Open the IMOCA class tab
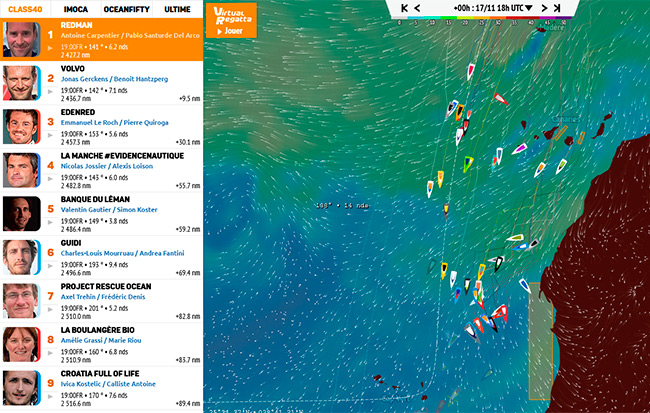Viewport: 650px width, 413px height. tap(76, 9)
